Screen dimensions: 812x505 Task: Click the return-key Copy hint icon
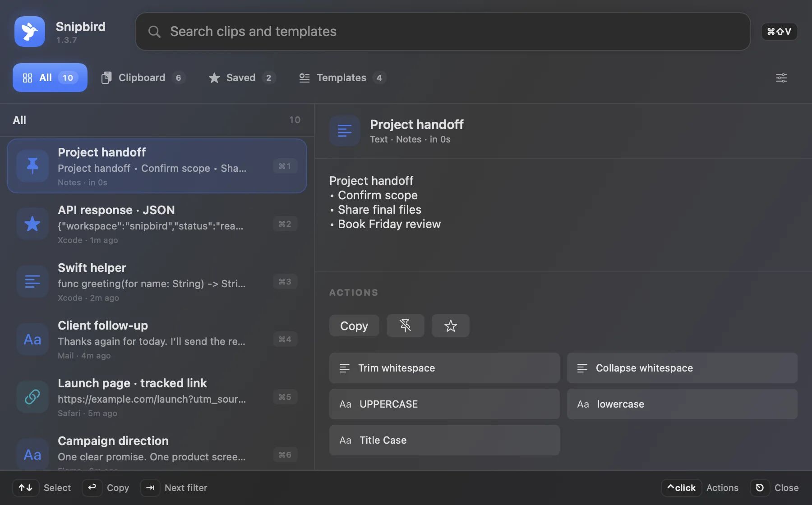(x=92, y=487)
